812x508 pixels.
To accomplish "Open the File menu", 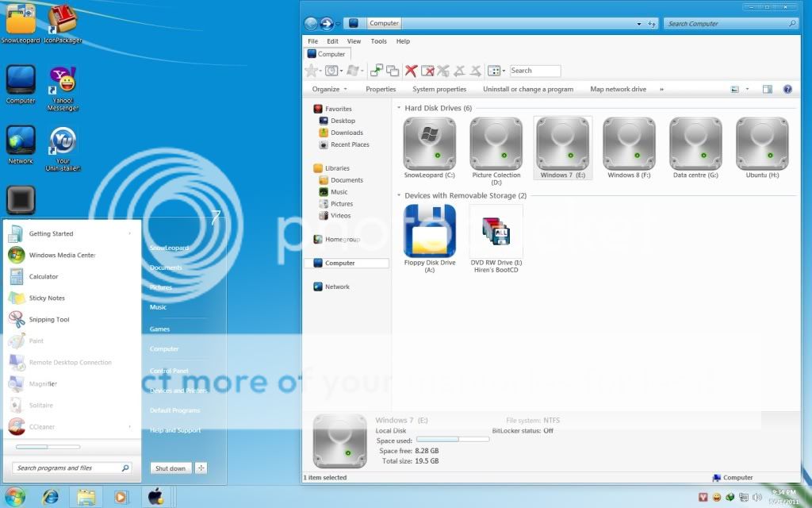I will tap(312, 41).
